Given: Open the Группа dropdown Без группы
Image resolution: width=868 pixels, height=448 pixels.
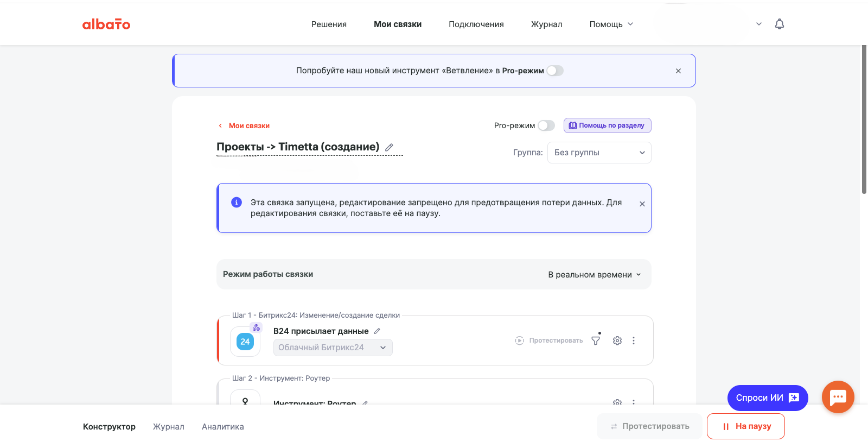Looking at the screenshot, I should [599, 153].
